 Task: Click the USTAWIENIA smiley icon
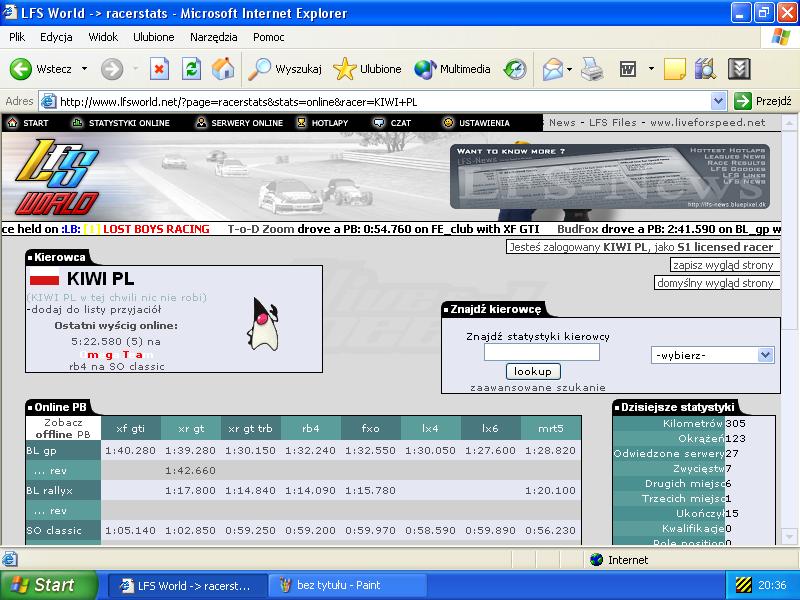[x=448, y=122]
